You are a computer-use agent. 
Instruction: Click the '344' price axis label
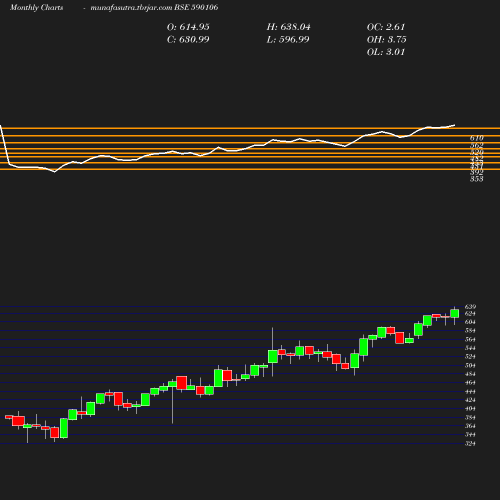click(x=470, y=435)
